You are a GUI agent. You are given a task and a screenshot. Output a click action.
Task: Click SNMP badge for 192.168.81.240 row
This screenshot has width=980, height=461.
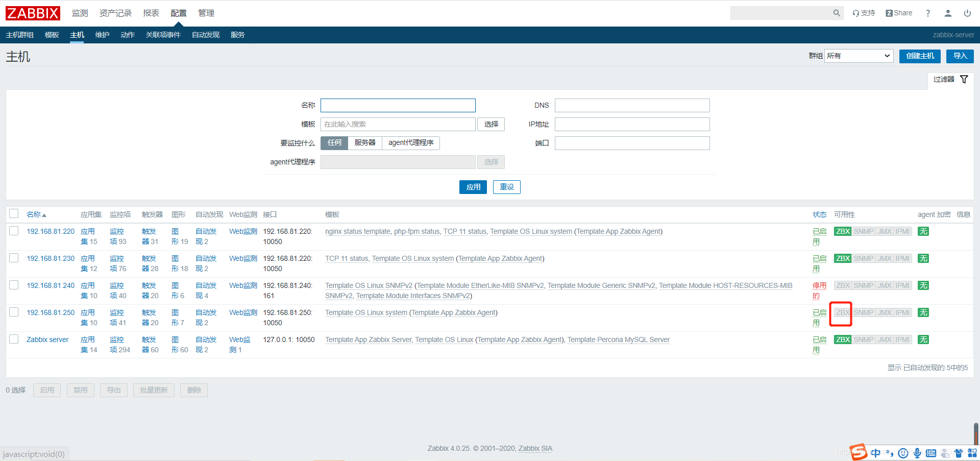(x=864, y=285)
